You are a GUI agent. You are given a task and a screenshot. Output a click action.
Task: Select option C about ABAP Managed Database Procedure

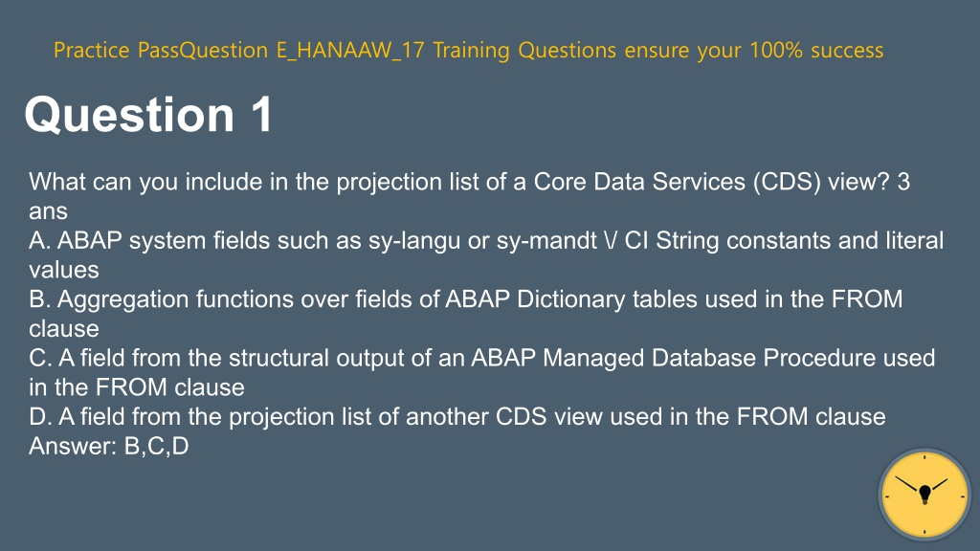coord(482,372)
